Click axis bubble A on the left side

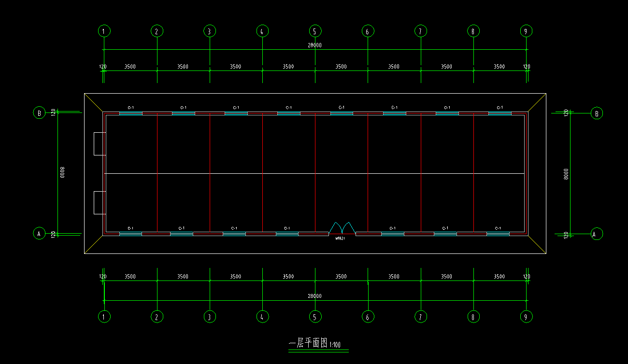pyautogui.click(x=39, y=234)
